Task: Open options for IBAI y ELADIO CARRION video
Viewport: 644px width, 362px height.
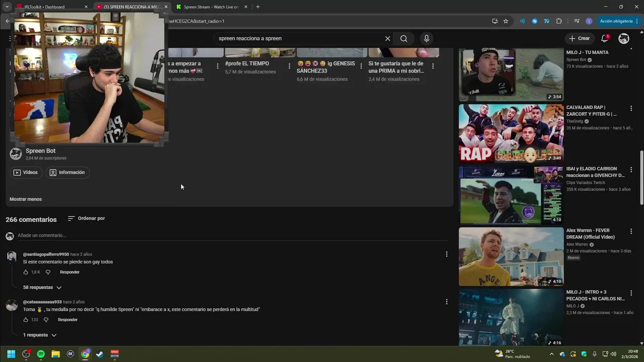Action: [631, 169]
